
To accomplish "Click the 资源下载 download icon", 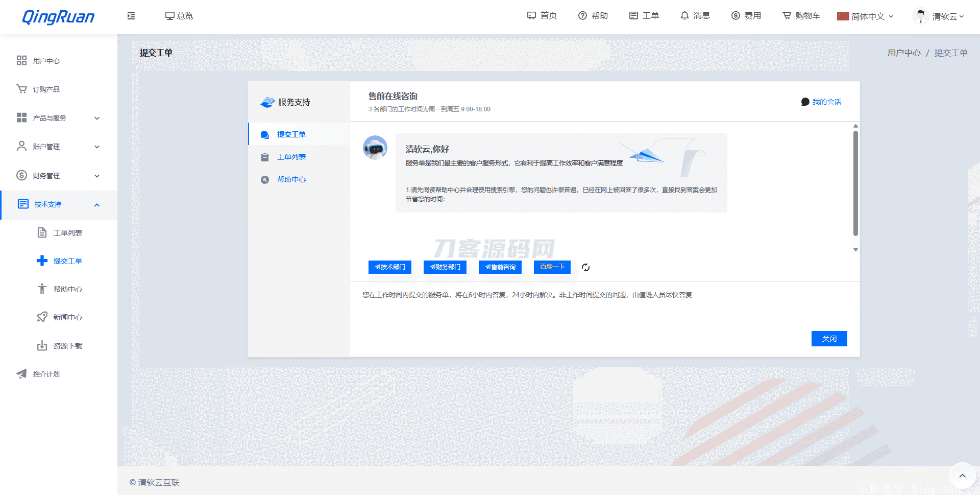I will coord(42,345).
